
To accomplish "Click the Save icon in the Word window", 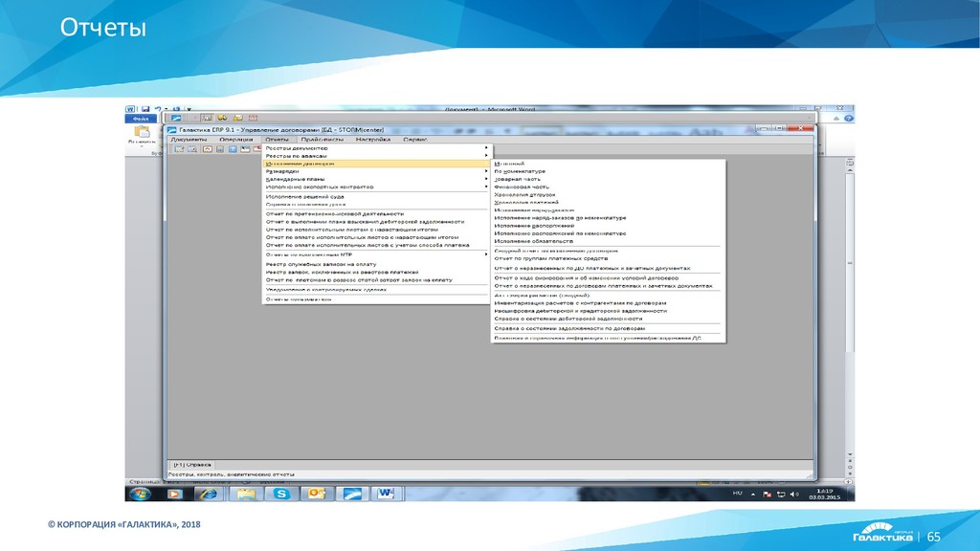I will (145, 109).
